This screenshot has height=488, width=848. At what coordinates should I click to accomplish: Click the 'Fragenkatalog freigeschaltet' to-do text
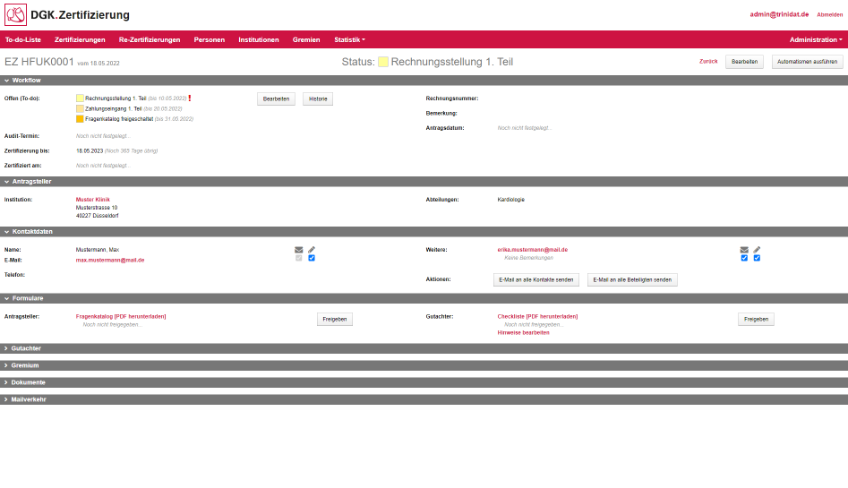(x=119, y=119)
